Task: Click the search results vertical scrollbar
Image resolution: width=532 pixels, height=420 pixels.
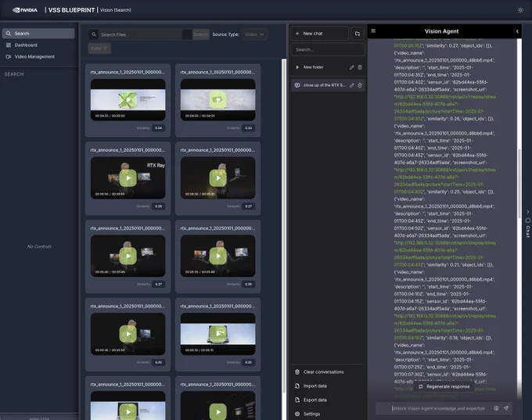Action: [284, 226]
